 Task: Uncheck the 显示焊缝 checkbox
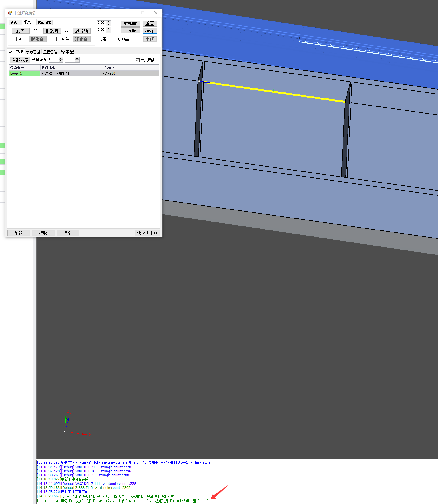[138, 60]
